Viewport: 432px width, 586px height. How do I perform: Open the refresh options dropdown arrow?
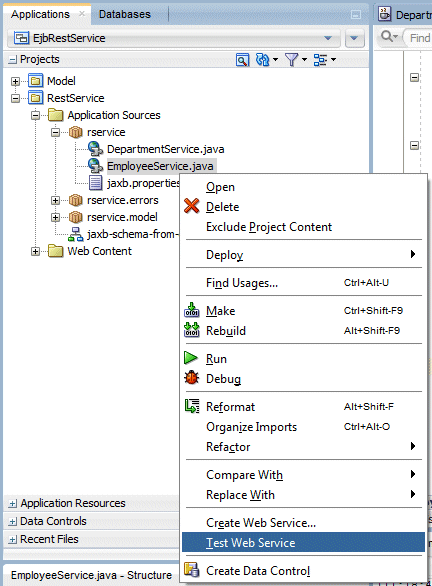point(276,59)
